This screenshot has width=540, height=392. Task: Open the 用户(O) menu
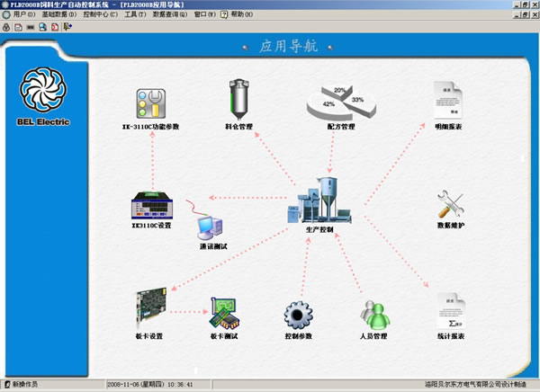click(x=24, y=14)
